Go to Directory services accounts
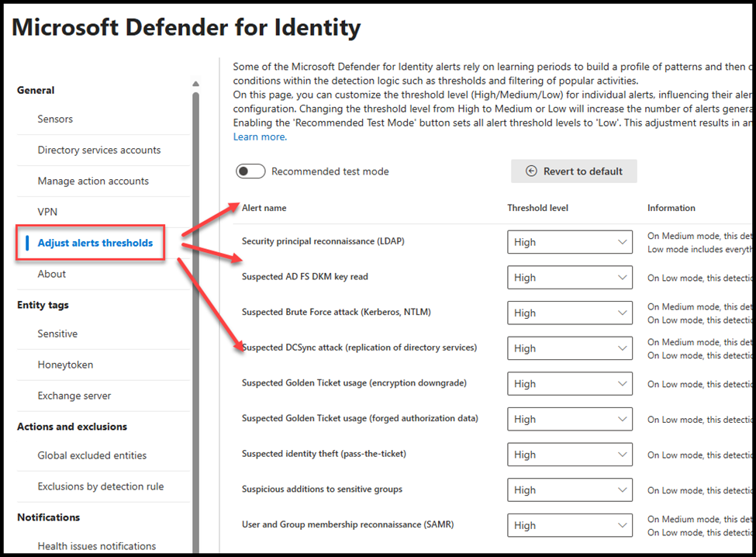Screen dimensions: 756x557 (x=98, y=150)
